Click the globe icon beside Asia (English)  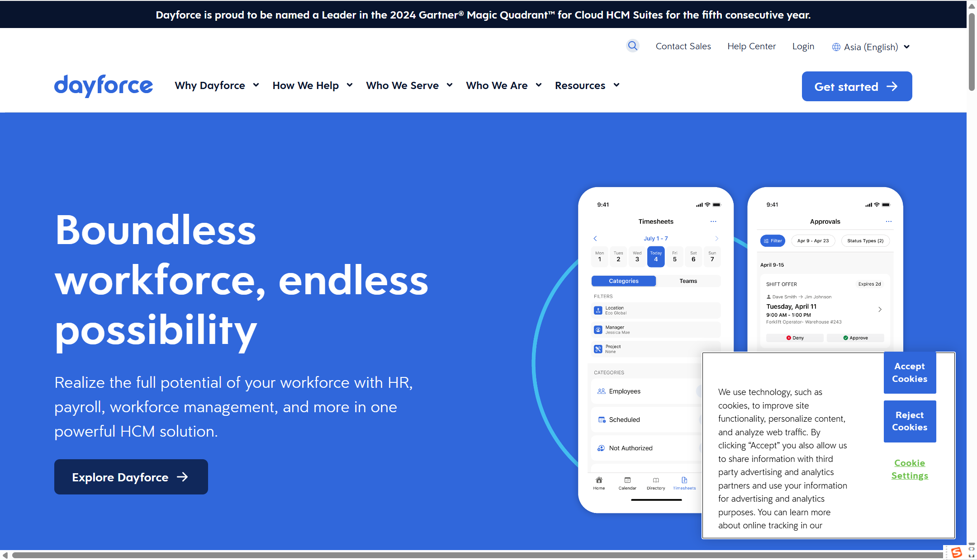(836, 47)
